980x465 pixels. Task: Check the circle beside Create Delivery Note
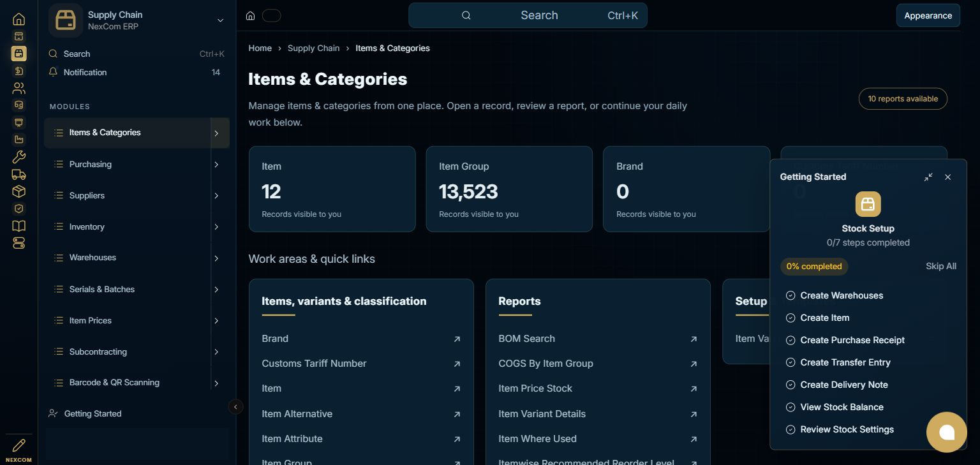point(791,385)
